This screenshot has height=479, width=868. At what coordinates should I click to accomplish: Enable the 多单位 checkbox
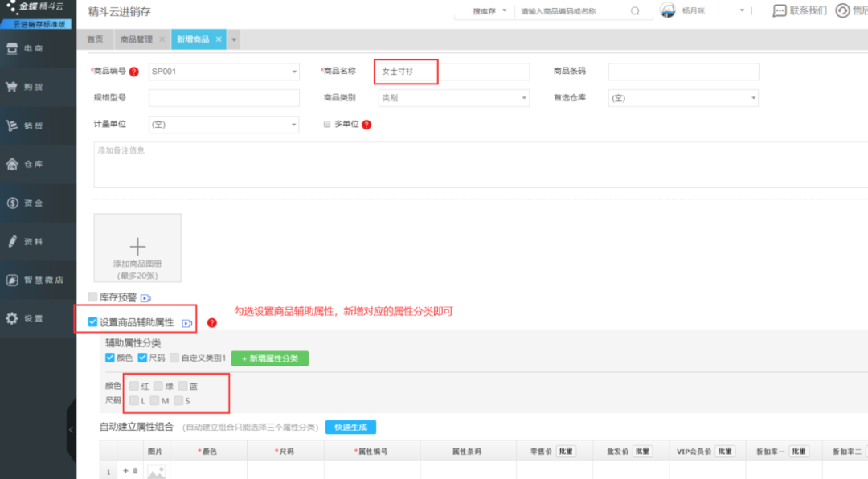pos(326,124)
